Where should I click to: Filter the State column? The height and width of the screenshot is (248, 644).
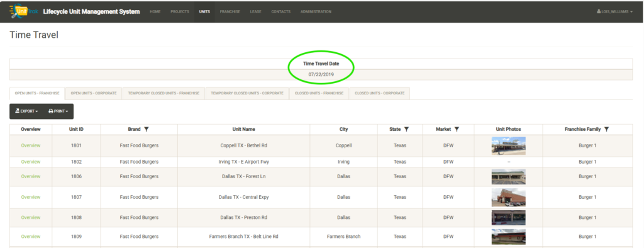(x=407, y=129)
